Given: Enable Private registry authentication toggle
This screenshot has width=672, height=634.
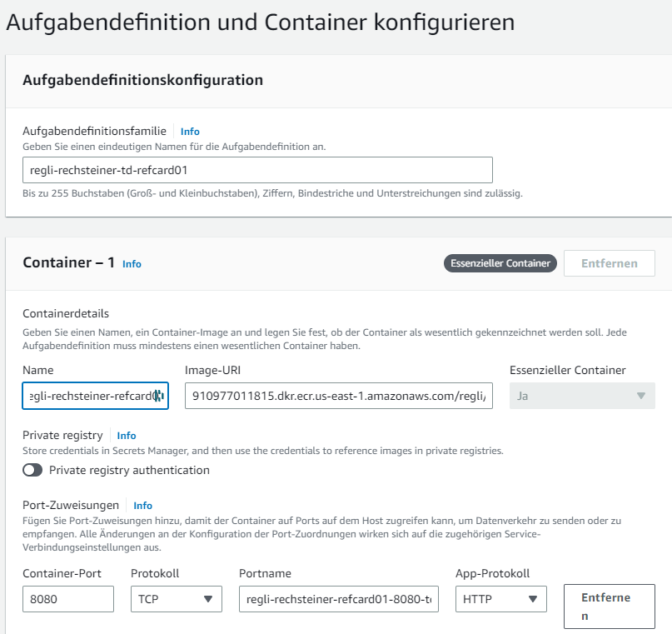Looking at the screenshot, I should pyautogui.click(x=32, y=470).
